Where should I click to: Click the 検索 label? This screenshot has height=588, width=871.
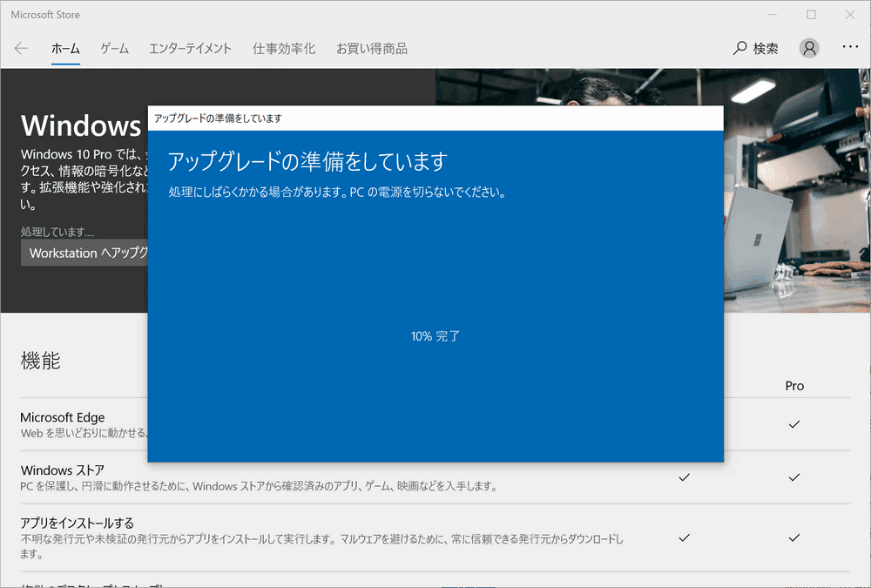pos(766,49)
